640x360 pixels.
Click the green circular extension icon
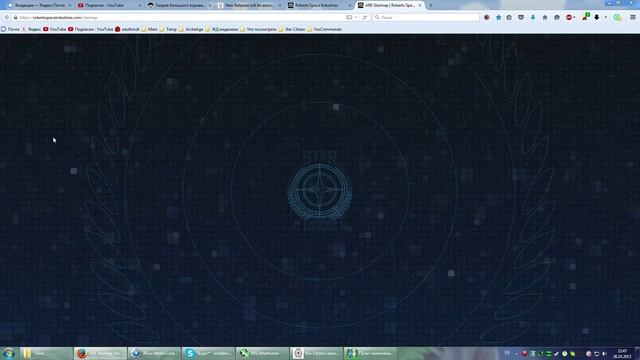[618, 18]
